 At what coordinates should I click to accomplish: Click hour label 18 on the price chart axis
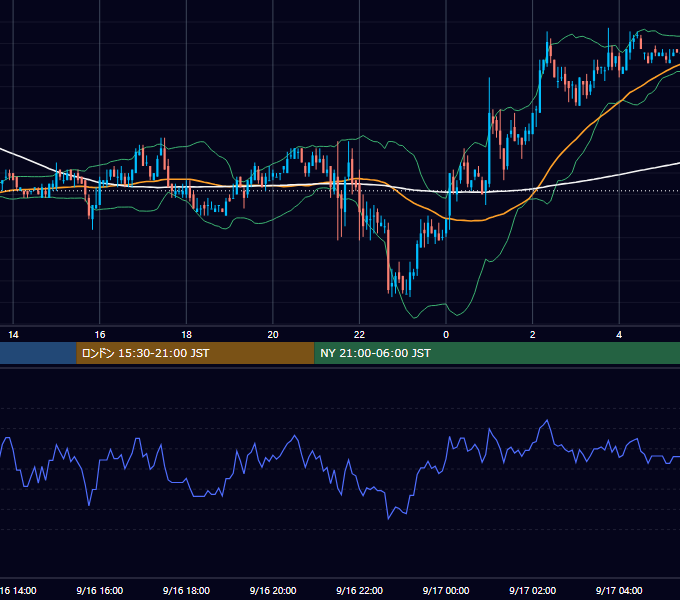[x=186, y=335]
